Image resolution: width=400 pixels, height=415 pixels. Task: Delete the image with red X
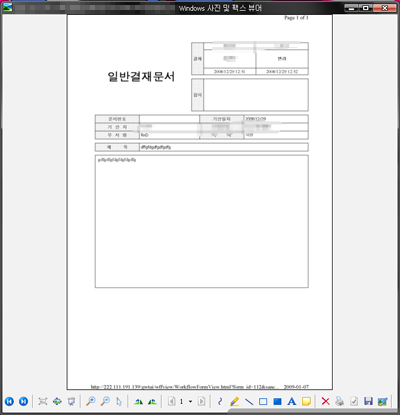point(325,401)
